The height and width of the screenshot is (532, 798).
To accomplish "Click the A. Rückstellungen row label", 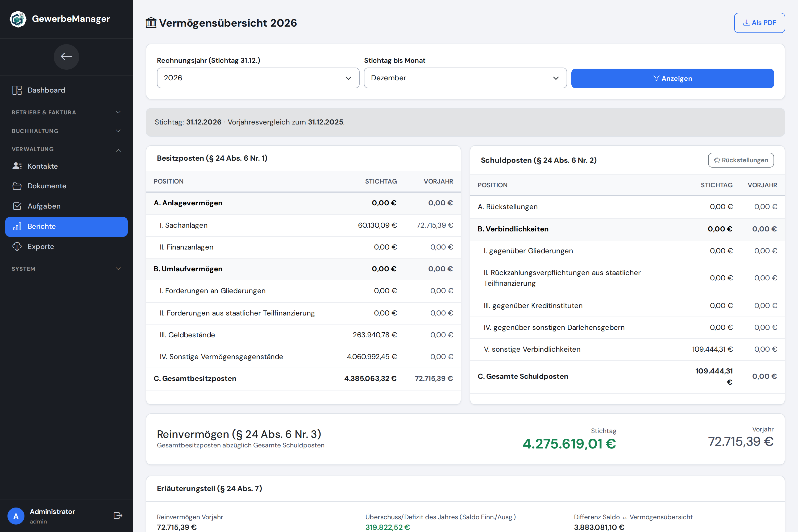I will pyautogui.click(x=508, y=207).
